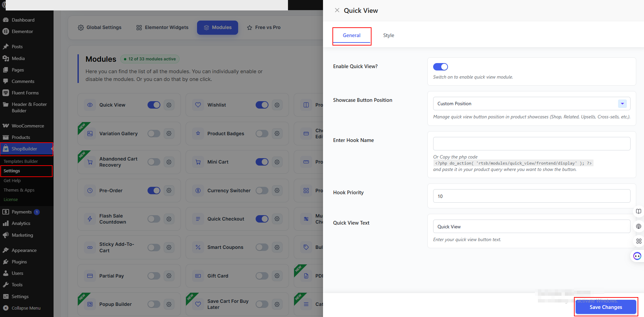The height and width of the screenshot is (317, 644).
Task: Open the chat assistant bubble
Action: click(x=637, y=256)
